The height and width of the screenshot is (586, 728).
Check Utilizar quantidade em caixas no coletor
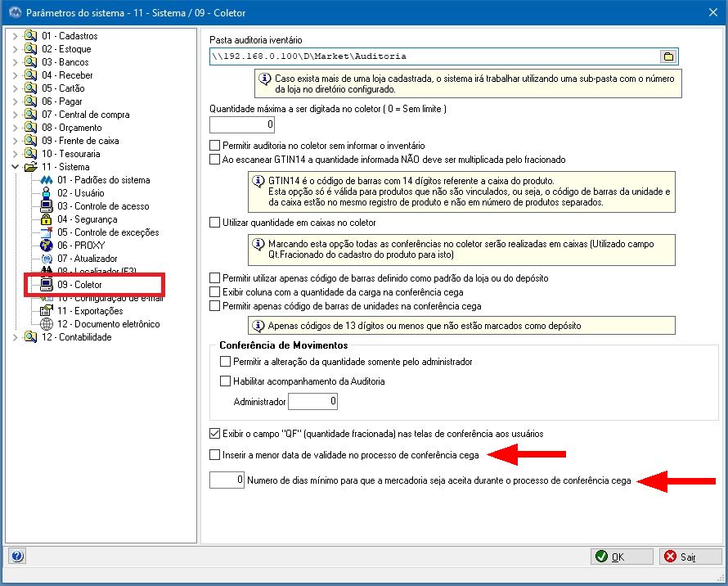tap(214, 223)
